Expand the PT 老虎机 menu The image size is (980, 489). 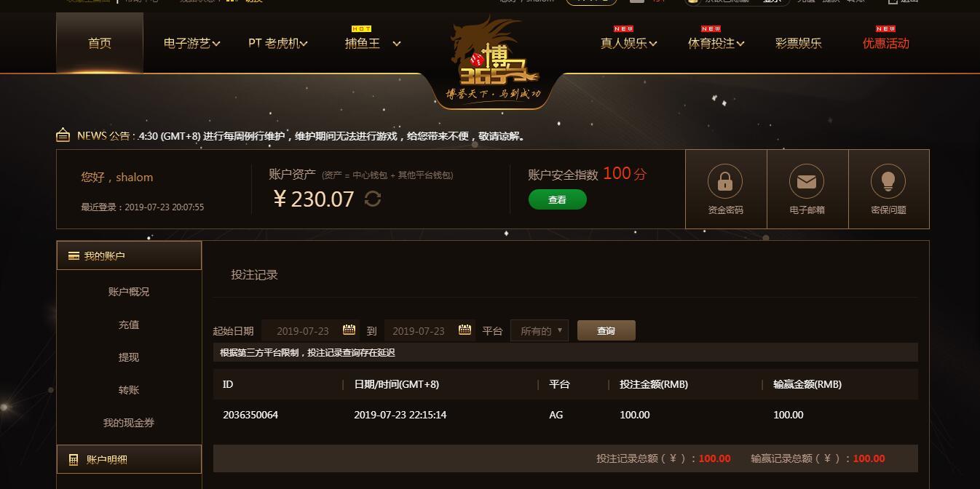tap(278, 43)
